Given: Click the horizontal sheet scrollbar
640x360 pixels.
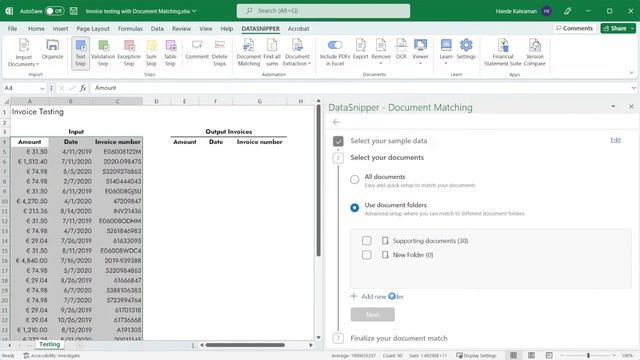Looking at the screenshot, I should coord(245,345).
